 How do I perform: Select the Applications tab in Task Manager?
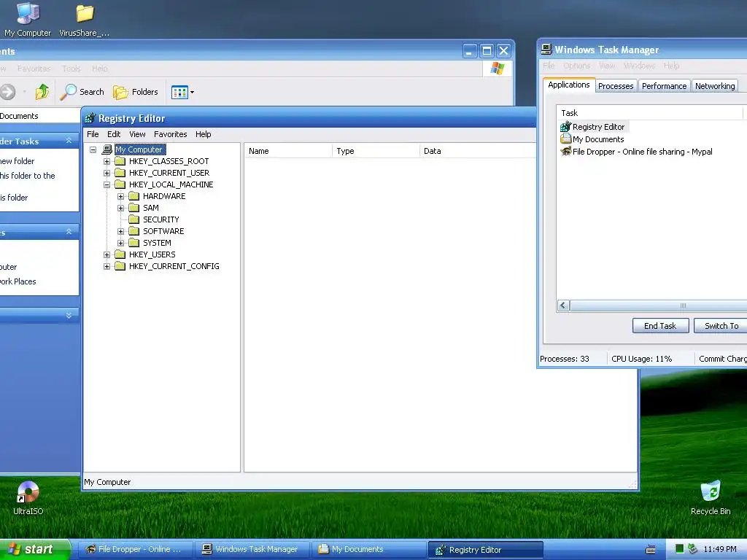point(569,85)
